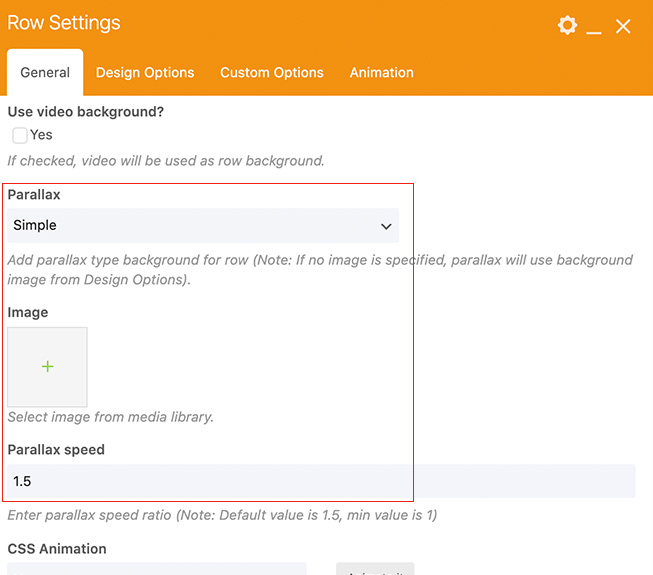The height and width of the screenshot is (575, 653).
Task: Open the Custom Options tab
Action: tap(272, 72)
